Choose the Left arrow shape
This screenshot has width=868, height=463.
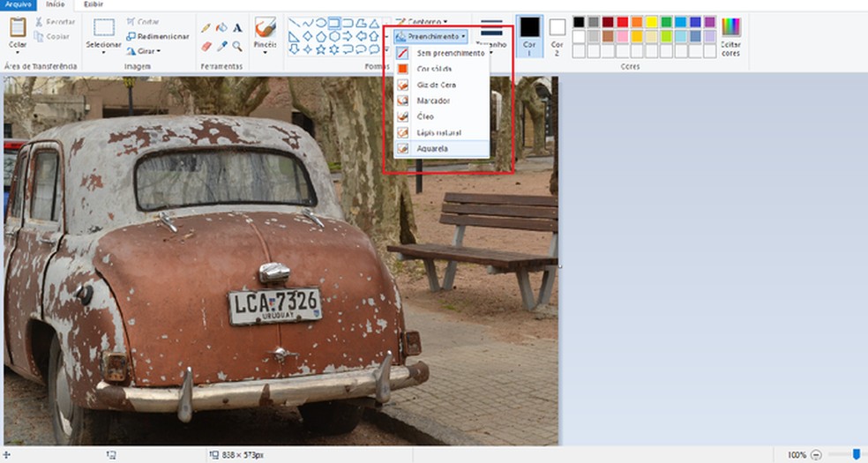361,36
